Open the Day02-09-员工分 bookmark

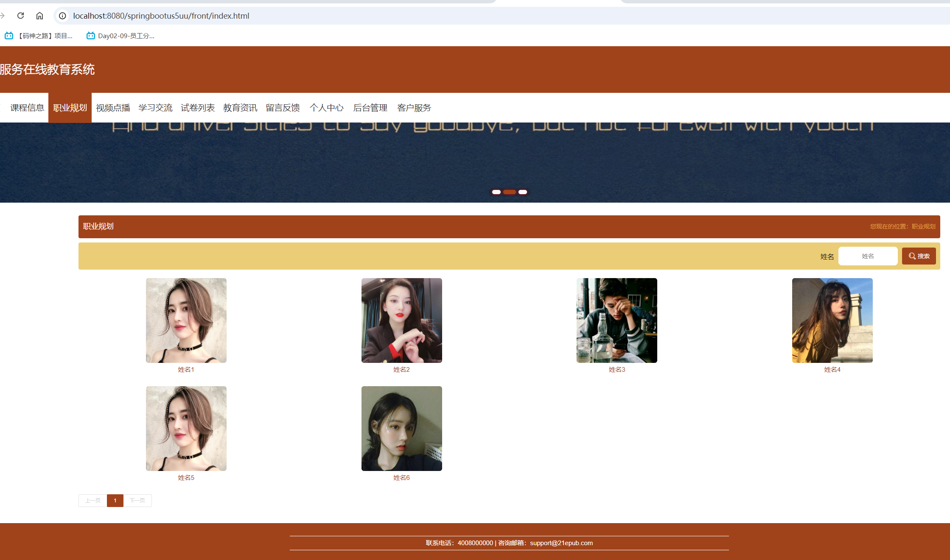(120, 36)
